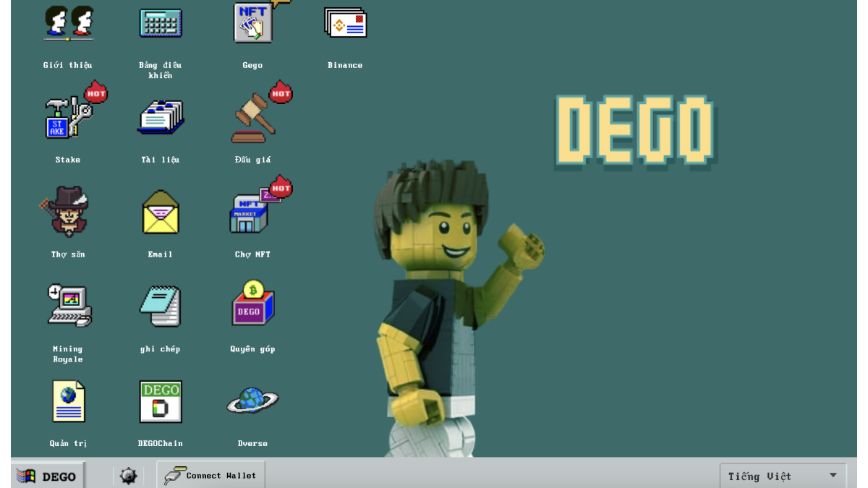Open the Chợ NFT market icon
Image resolution: width=868 pixels, height=488 pixels.
pos(252,212)
